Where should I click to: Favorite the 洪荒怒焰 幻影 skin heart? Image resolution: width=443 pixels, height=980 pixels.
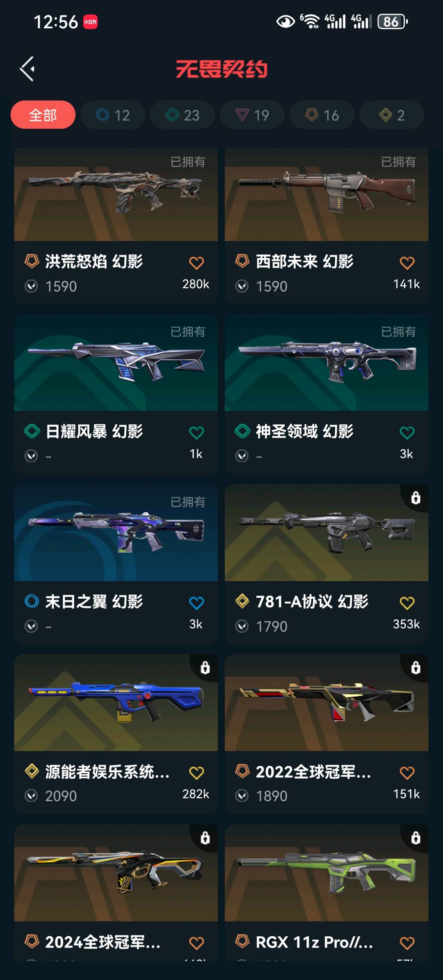tap(196, 263)
